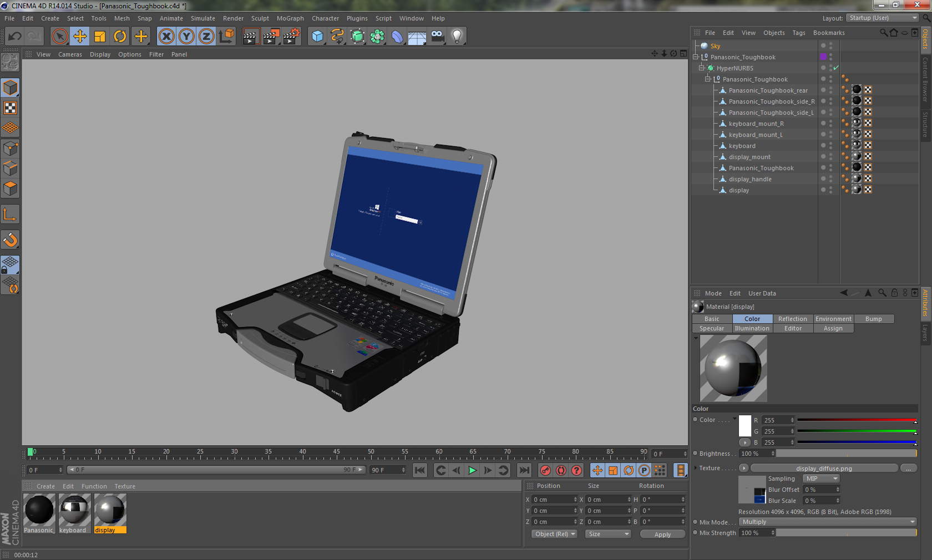Open the MoGraph menu
Screen dimensions: 932x560
(290, 18)
